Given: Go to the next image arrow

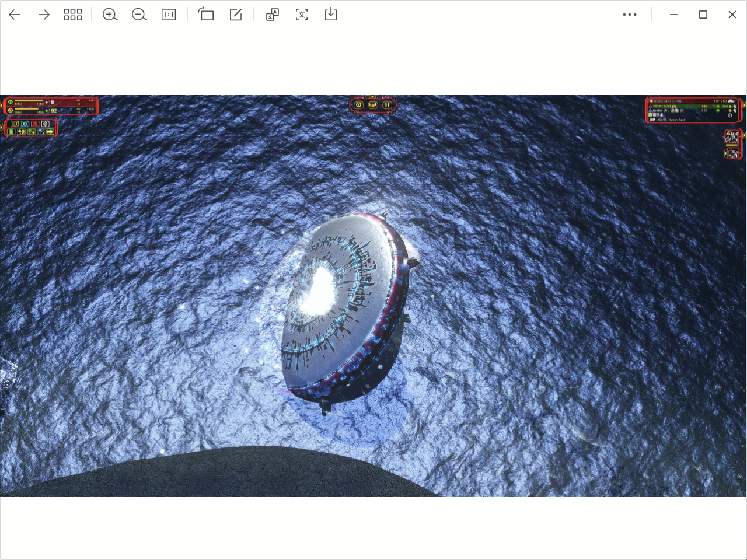Looking at the screenshot, I should (44, 15).
